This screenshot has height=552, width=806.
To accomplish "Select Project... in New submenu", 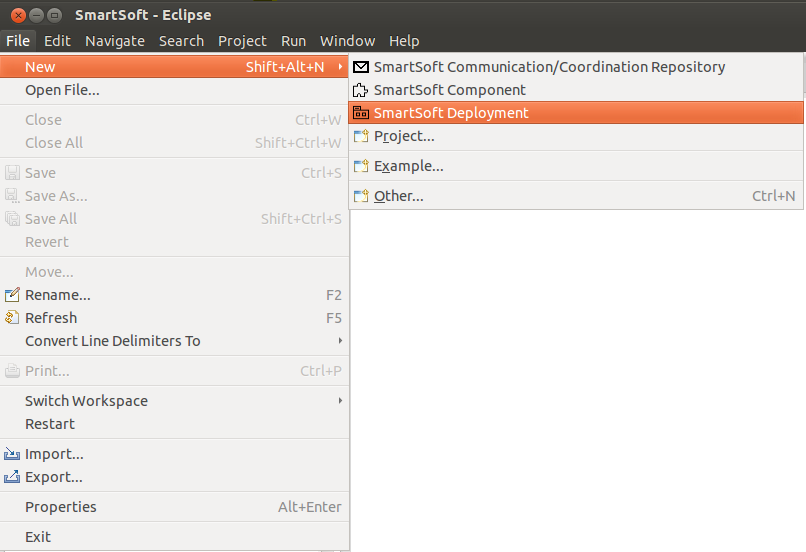I will 576,136.
